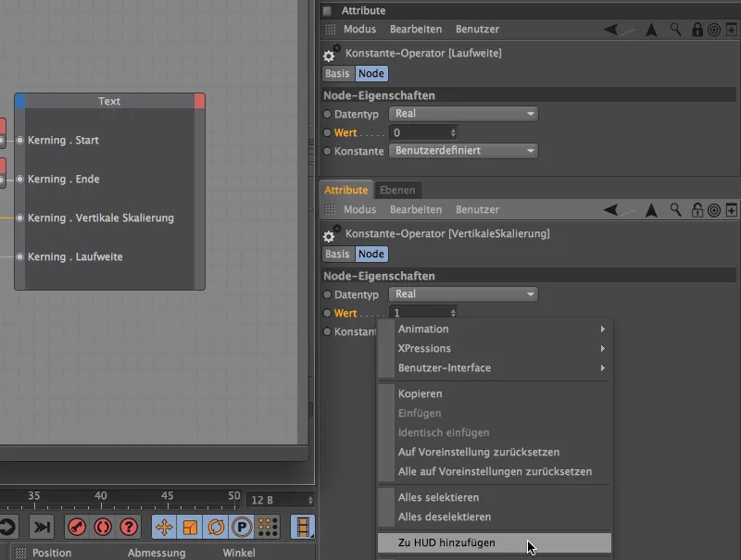The width and height of the screenshot is (741, 560).
Task: Toggle animation dot of upper Datentyp
Action: pos(327,114)
